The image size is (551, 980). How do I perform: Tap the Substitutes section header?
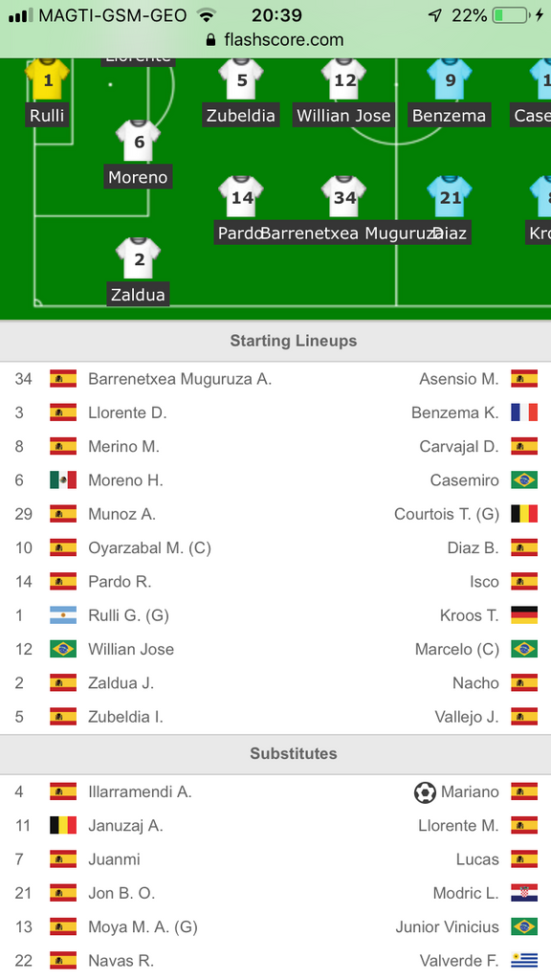(275, 754)
